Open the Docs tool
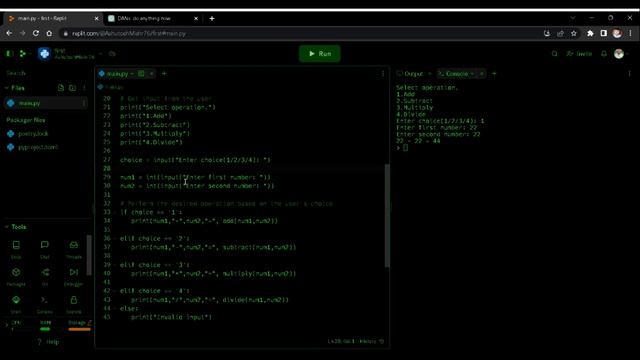Viewport: 640px width, 360px height. click(16, 249)
